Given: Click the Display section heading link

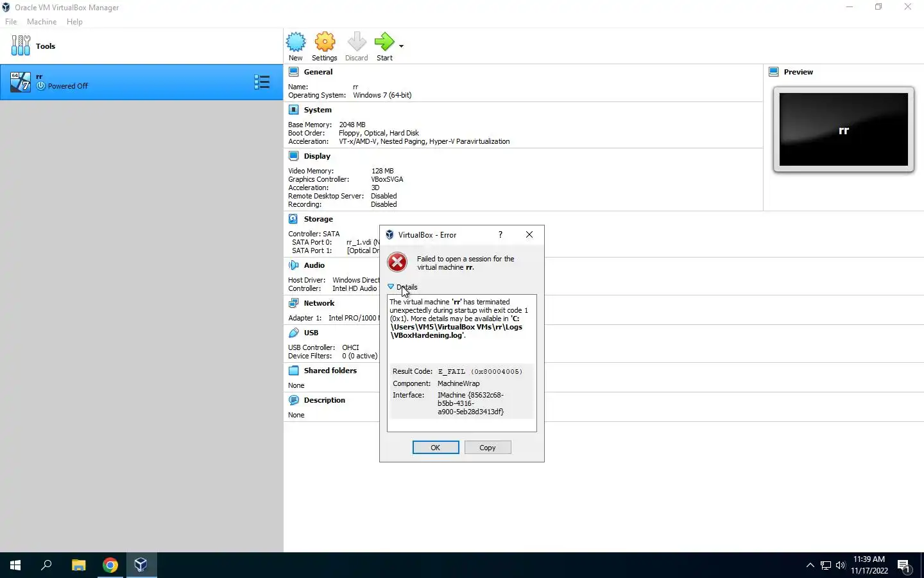Looking at the screenshot, I should [317, 156].
